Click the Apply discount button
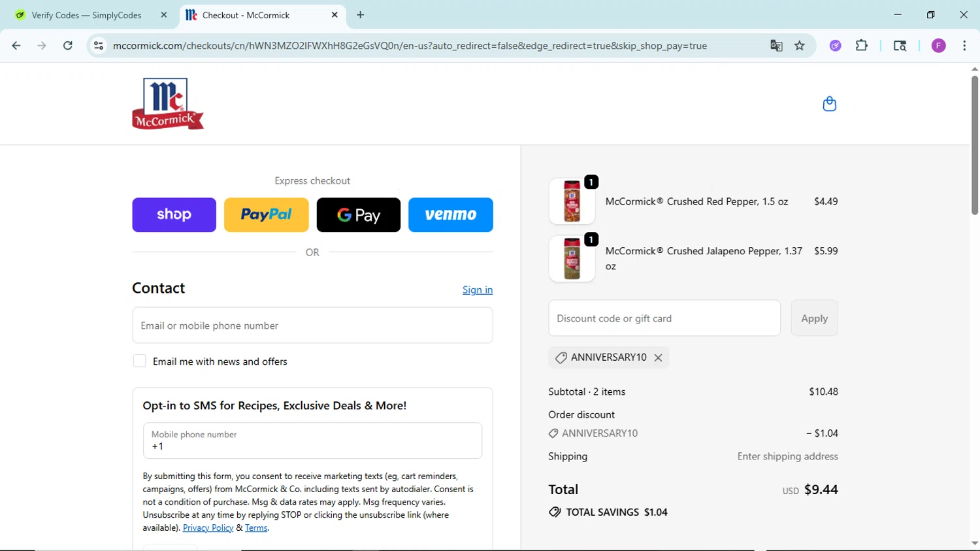Viewport: 980px width, 551px height. coord(814,318)
